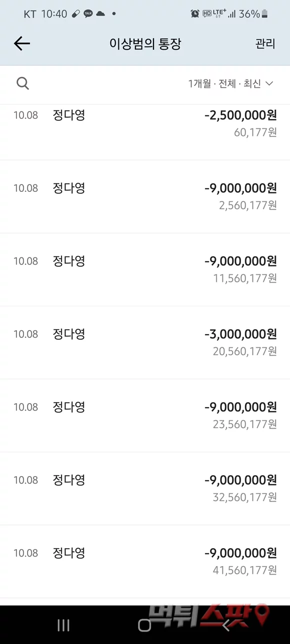Screen dimensions: 290x644
Task: Tap the alarm icon in status bar
Action: point(195,14)
